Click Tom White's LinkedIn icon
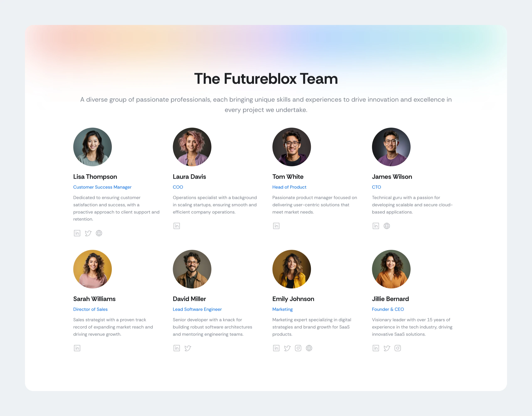Viewport: 532px width, 416px height. [276, 225]
